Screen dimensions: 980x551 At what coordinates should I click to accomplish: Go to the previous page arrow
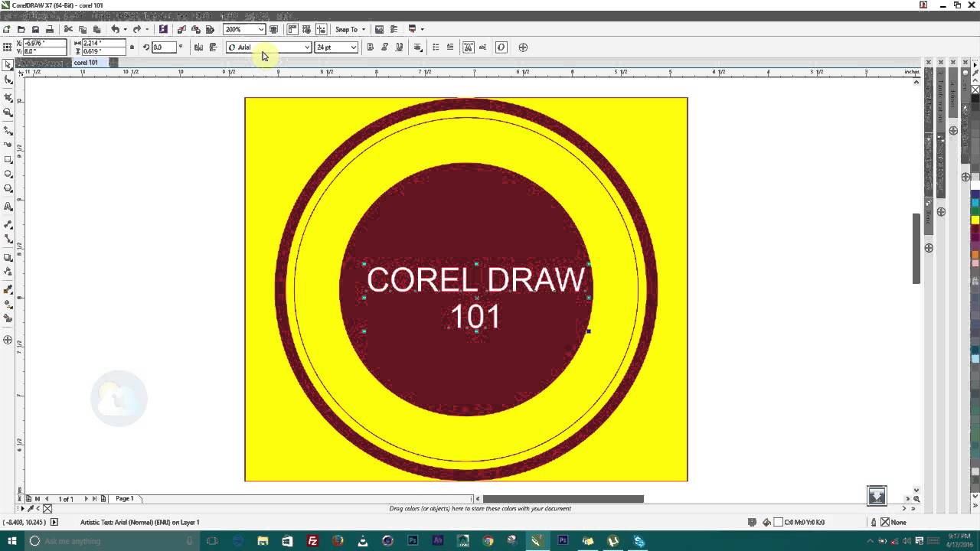(47, 499)
